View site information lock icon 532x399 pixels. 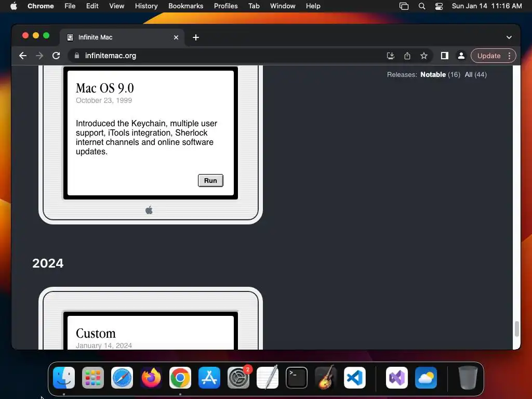[x=77, y=56]
